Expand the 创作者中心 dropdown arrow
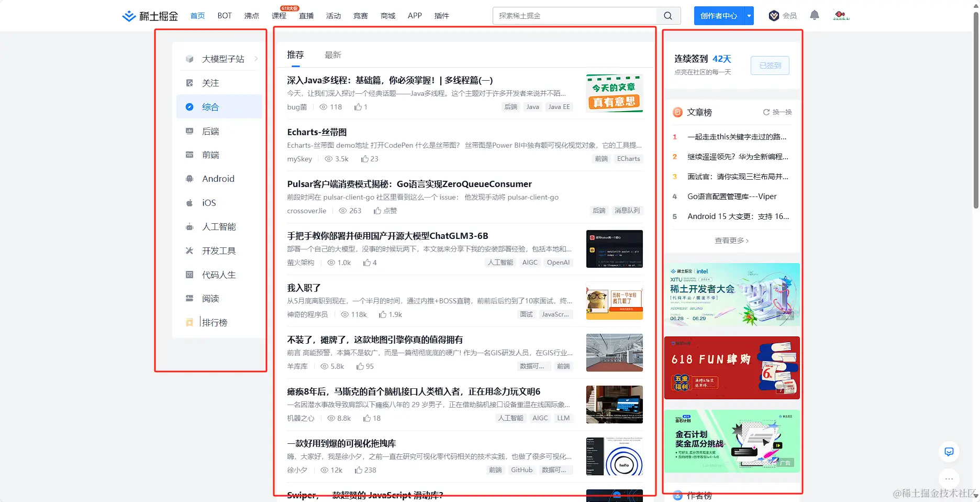This screenshot has width=980, height=502. coord(749,16)
